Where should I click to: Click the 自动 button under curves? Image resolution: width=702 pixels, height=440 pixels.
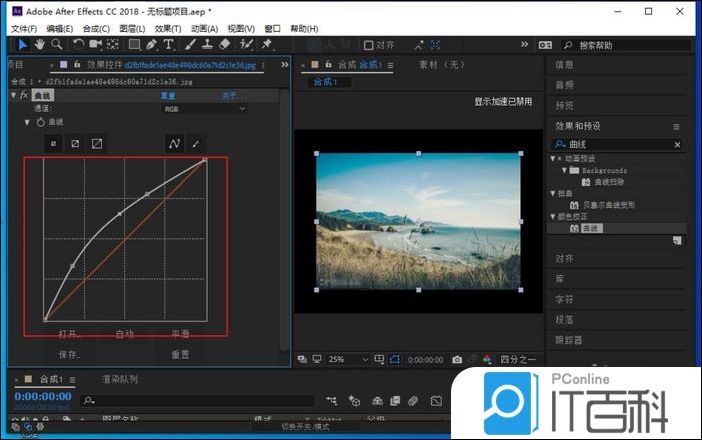(x=125, y=334)
